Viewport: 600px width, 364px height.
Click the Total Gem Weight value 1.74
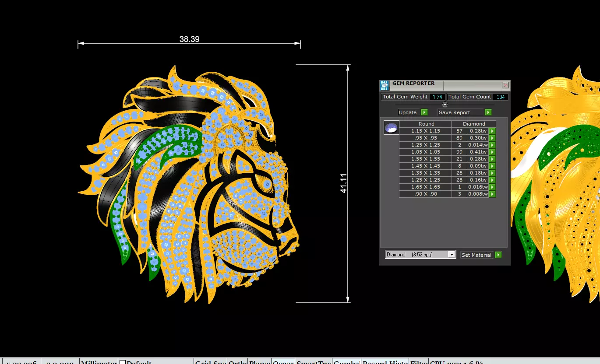(437, 97)
